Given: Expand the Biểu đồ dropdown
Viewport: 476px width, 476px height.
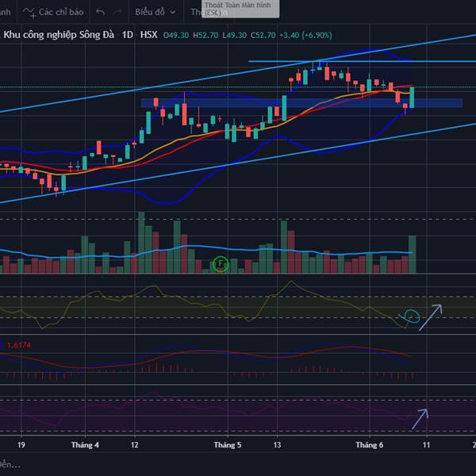Looking at the screenshot, I should coord(155,12).
